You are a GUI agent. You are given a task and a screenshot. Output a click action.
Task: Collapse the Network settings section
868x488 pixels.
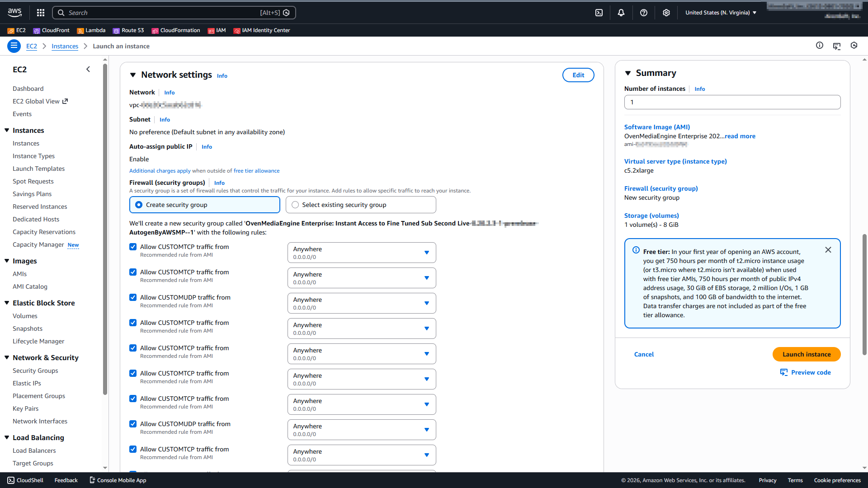tap(133, 75)
